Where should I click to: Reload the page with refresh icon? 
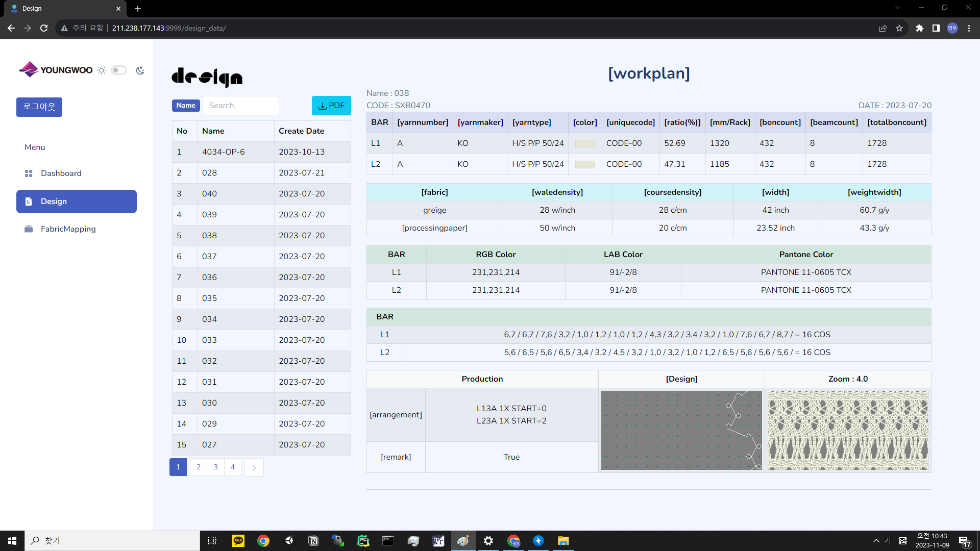(x=44, y=28)
